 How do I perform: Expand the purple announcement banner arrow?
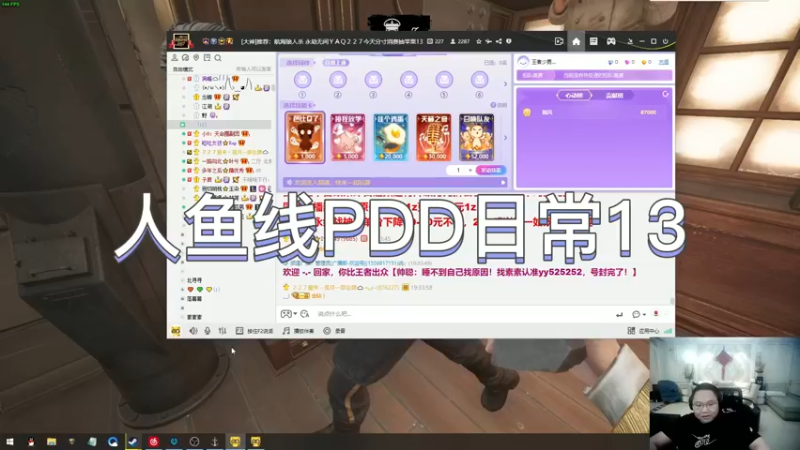coord(503,182)
